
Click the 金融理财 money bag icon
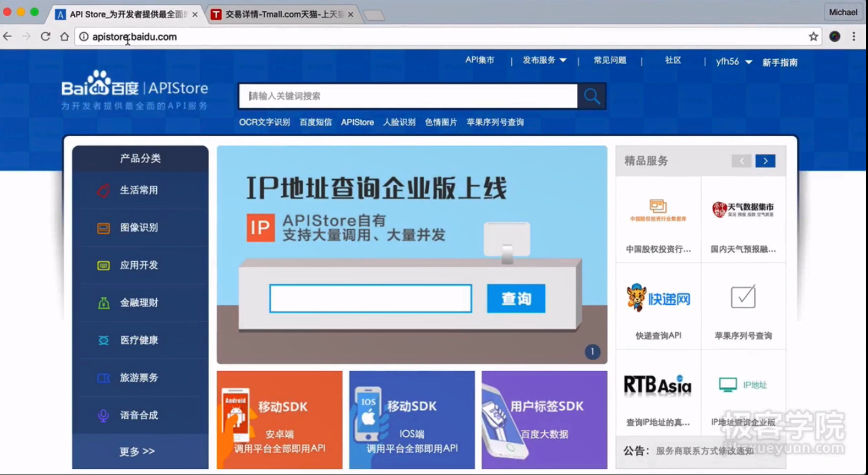coord(103,303)
